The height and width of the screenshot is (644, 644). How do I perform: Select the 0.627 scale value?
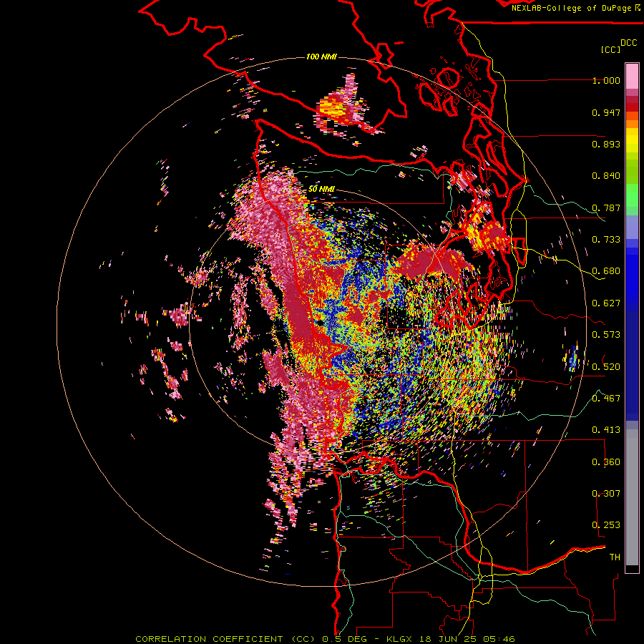point(606,303)
